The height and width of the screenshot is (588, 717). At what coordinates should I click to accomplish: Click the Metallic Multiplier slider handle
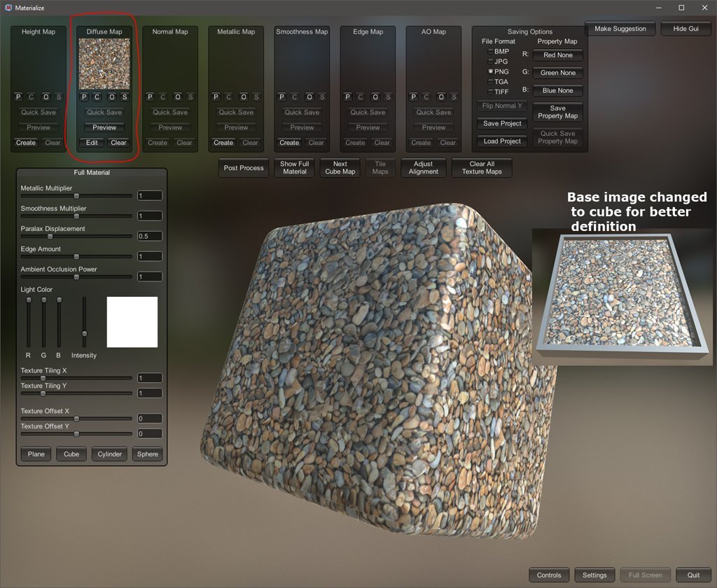point(76,196)
